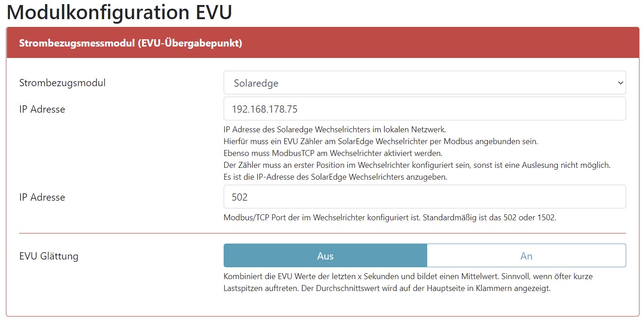Viewport: 644px width, 322px height.
Task: Click the IP address field containing 192.168.178.75
Action: coord(424,109)
